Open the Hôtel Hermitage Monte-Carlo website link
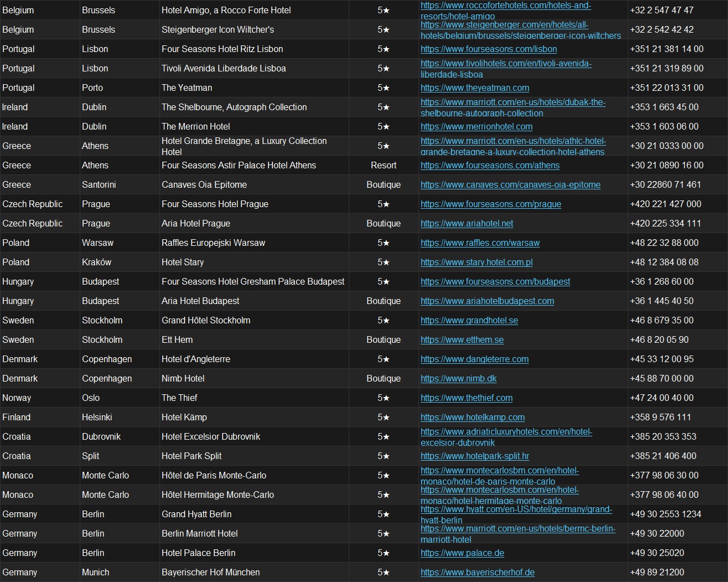 point(500,495)
